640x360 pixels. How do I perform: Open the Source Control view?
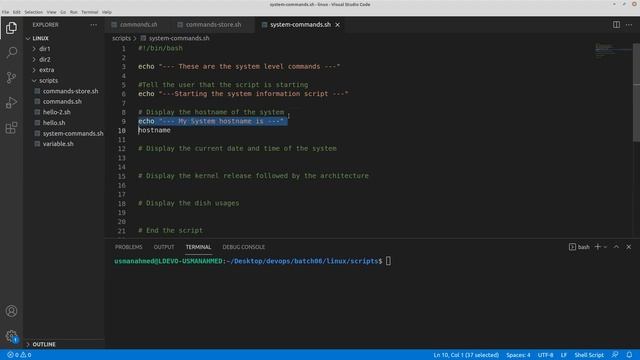pos(11,78)
